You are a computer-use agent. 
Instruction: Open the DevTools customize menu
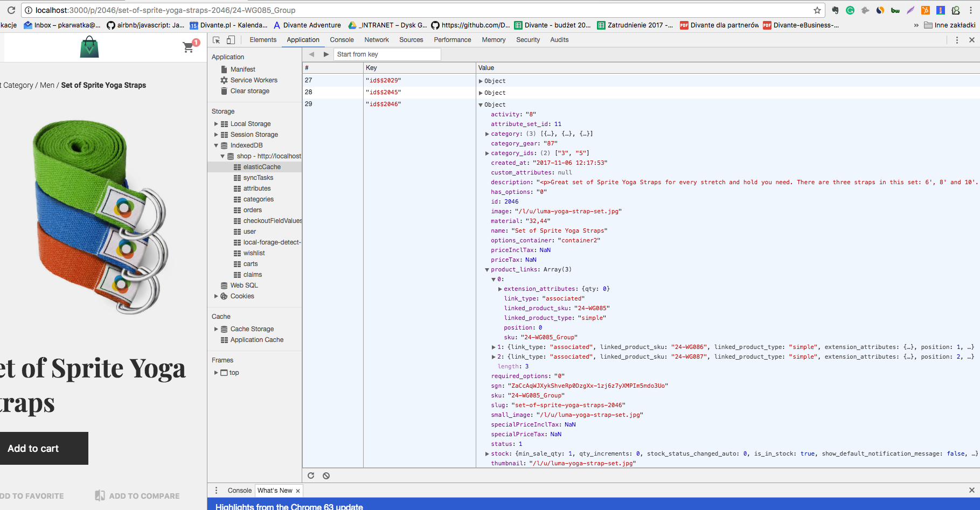957,40
